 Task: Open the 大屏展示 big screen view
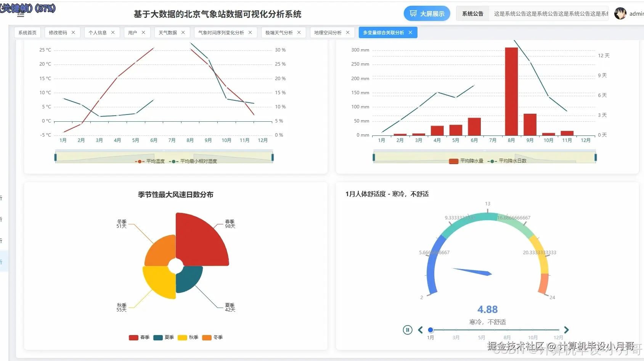tap(427, 14)
